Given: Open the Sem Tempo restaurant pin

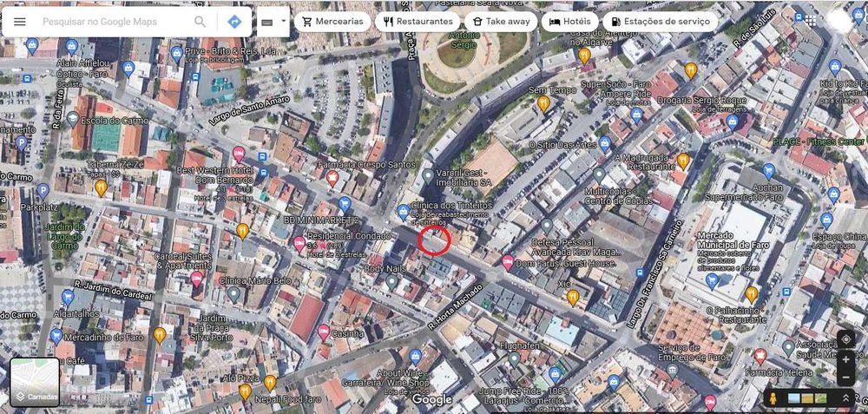Looking at the screenshot, I should point(543,103).
